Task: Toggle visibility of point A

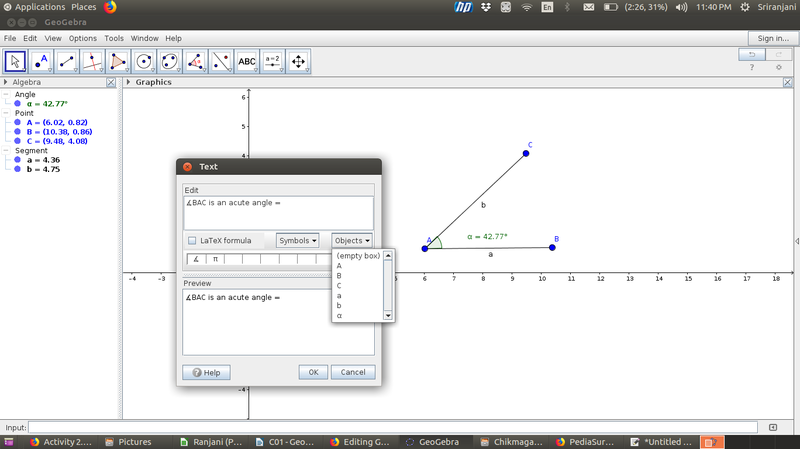Action: pyautogui.click(x=17, y=122)
